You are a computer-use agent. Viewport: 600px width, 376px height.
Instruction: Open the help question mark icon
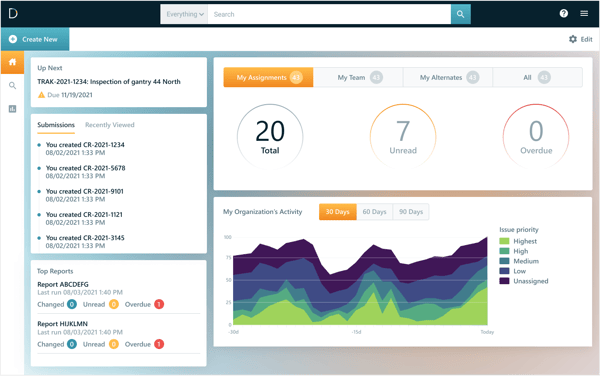click(x=564, y=14)
